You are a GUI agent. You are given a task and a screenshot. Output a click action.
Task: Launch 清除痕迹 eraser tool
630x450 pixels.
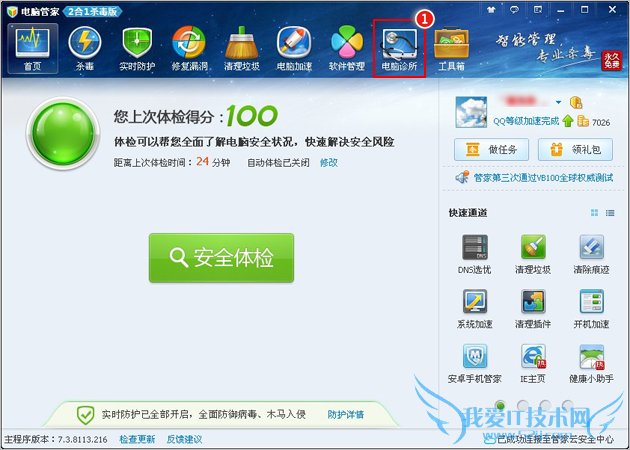coord(591,254)
